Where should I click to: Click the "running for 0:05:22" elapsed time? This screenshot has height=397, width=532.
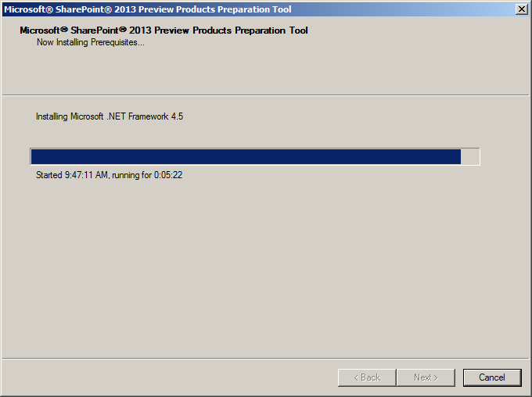(x=148, y=175)
